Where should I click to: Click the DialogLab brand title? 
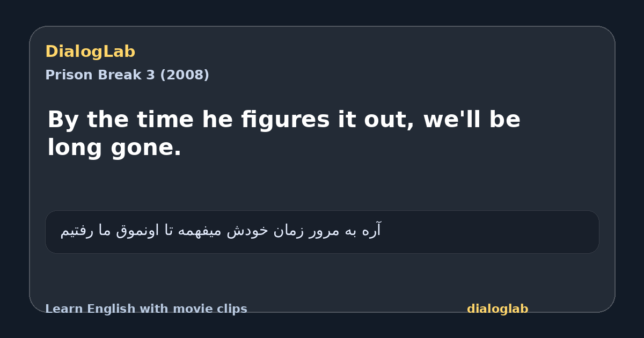pyautogui.click(x=90, y=52)
